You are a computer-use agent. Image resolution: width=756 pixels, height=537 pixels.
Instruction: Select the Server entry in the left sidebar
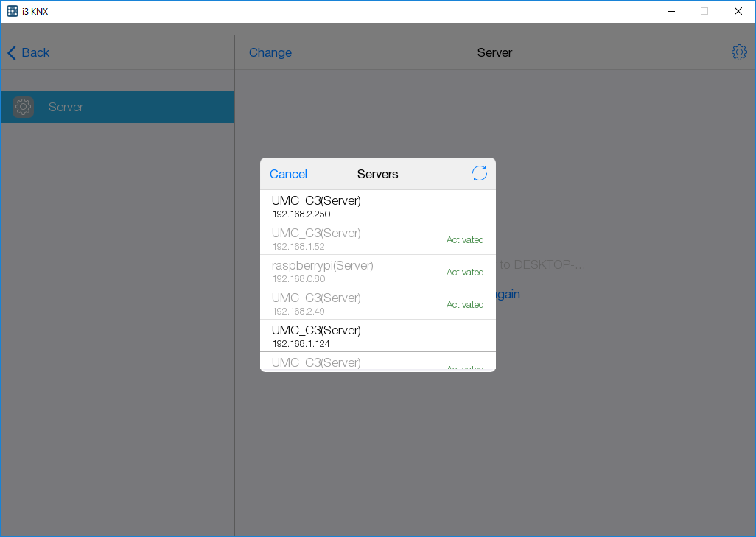point(118,107)
